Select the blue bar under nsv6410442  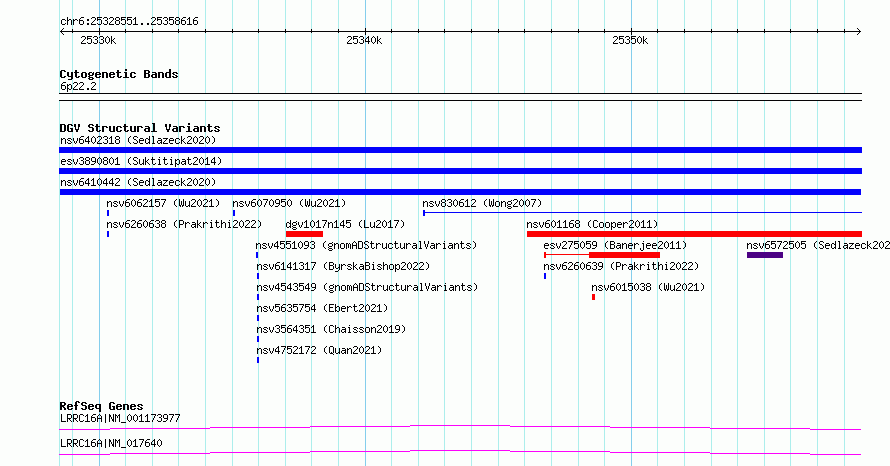coord(460,192)
